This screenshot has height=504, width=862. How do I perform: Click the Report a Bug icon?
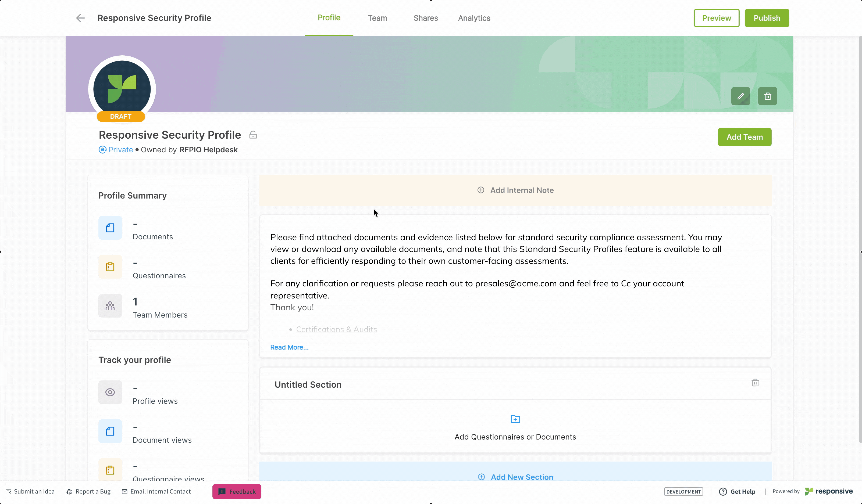point(69,492)
